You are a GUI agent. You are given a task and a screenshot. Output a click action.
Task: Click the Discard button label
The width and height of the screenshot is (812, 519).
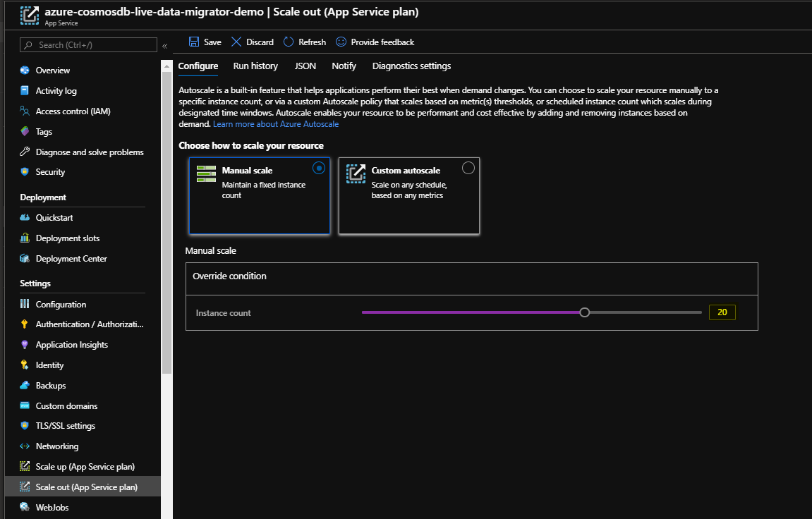click(x=260, y=42)
